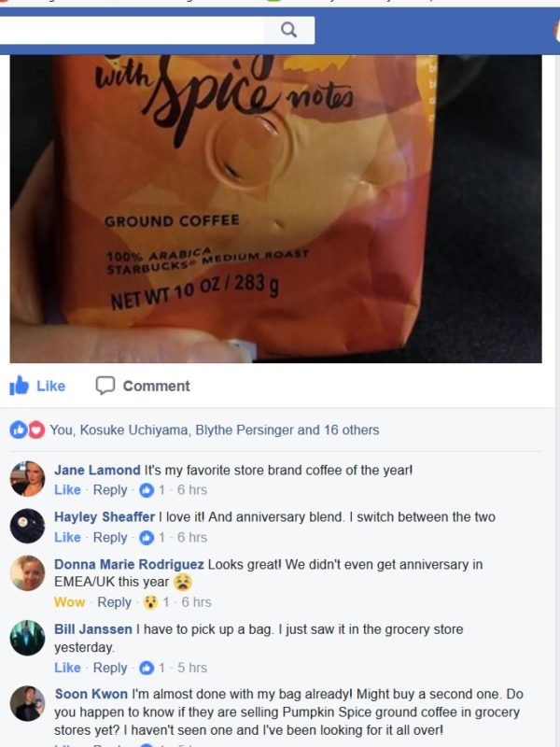Image resolution: width=560 pixels, height=747 pixels.
Task: Open the Starbucks coffee bag photo
Action: (275, 208)
